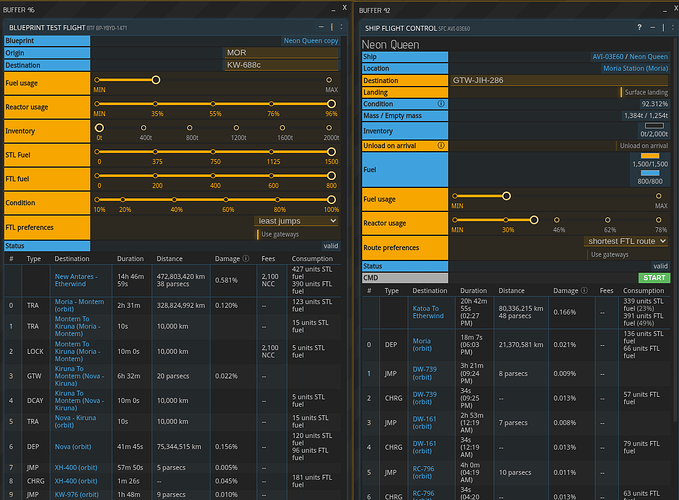The height and width of the screenshot is (500, 679).
Task: Open the least jumps FTL preferences dropdown
Action: [x=297, y=222]
